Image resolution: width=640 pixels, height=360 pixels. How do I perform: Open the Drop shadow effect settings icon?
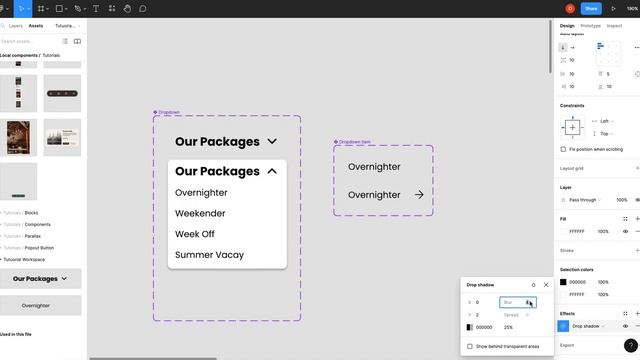pos(563,326)
